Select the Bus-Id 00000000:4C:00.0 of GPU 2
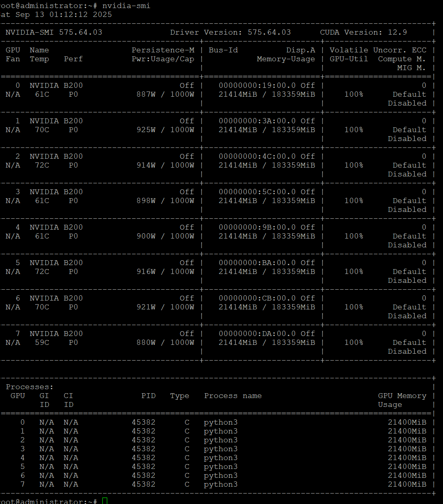443x504 pixels. tap(257, 156)
